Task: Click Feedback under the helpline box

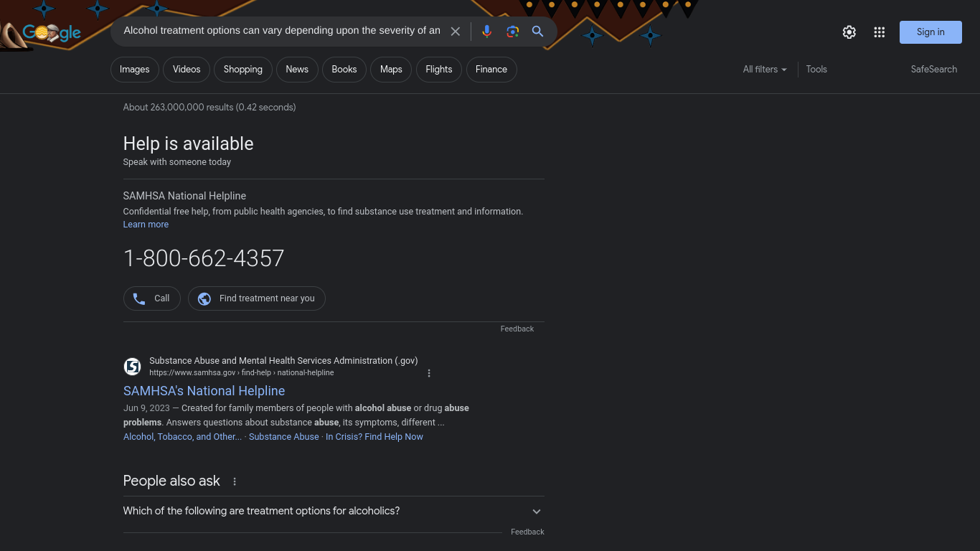Action: tap(517, 329)
